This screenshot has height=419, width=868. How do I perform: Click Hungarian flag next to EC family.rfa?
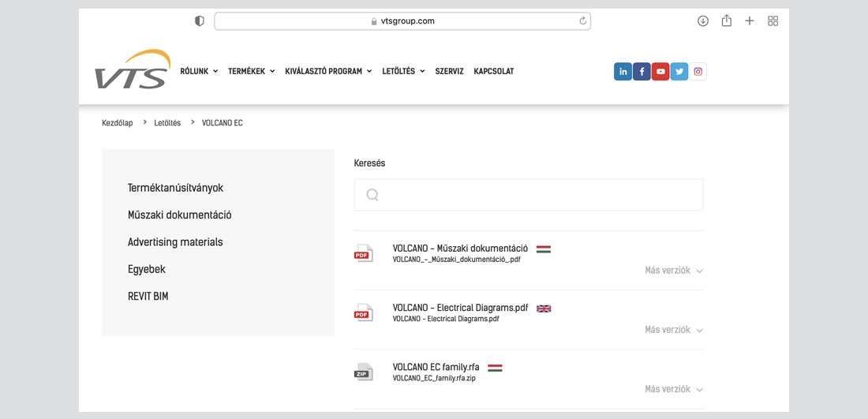(495, 368)
